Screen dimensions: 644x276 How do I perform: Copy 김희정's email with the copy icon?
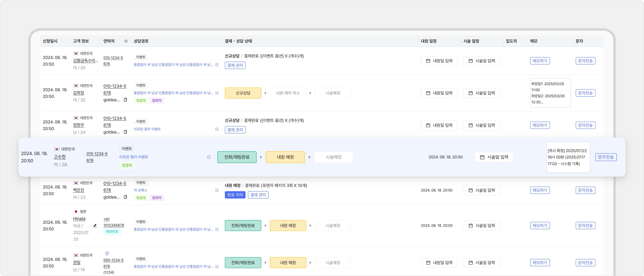125,100
